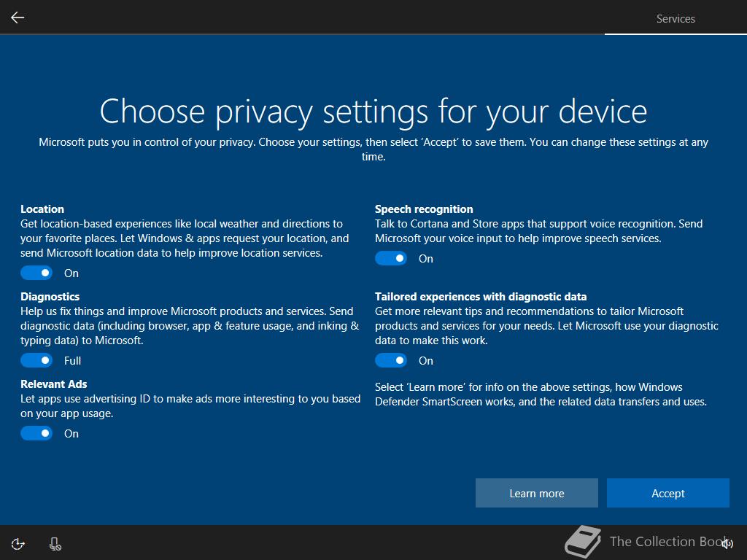Click the Speech recognition heading
The height and width of the screenshot is (560, 747).
[424, 209]
